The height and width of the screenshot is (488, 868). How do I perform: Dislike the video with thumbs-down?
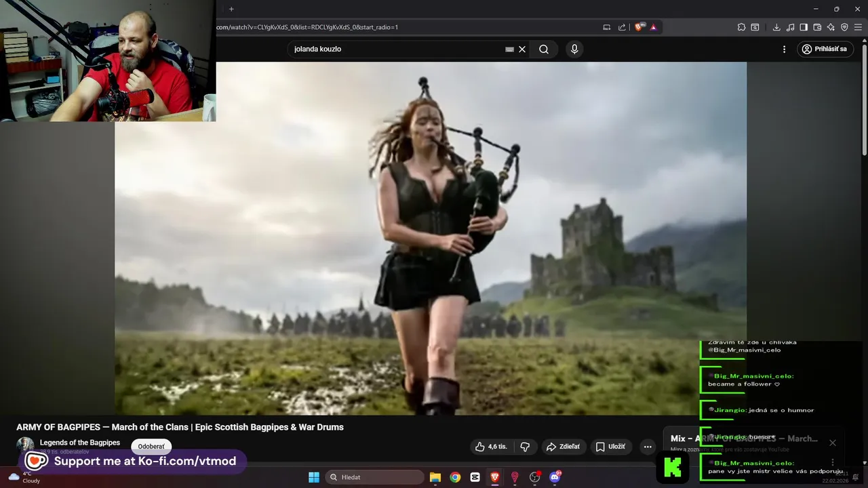tap(525, 447)
